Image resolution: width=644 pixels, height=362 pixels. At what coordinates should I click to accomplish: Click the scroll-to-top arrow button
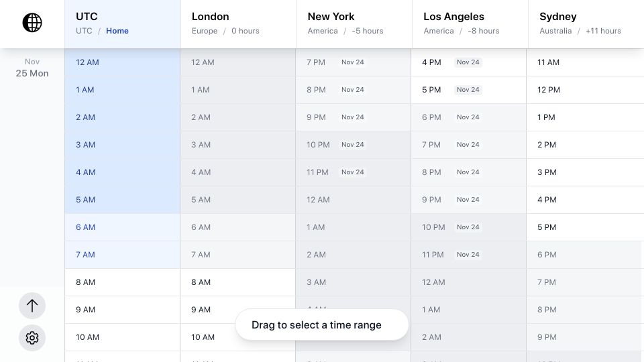[32, 306]
